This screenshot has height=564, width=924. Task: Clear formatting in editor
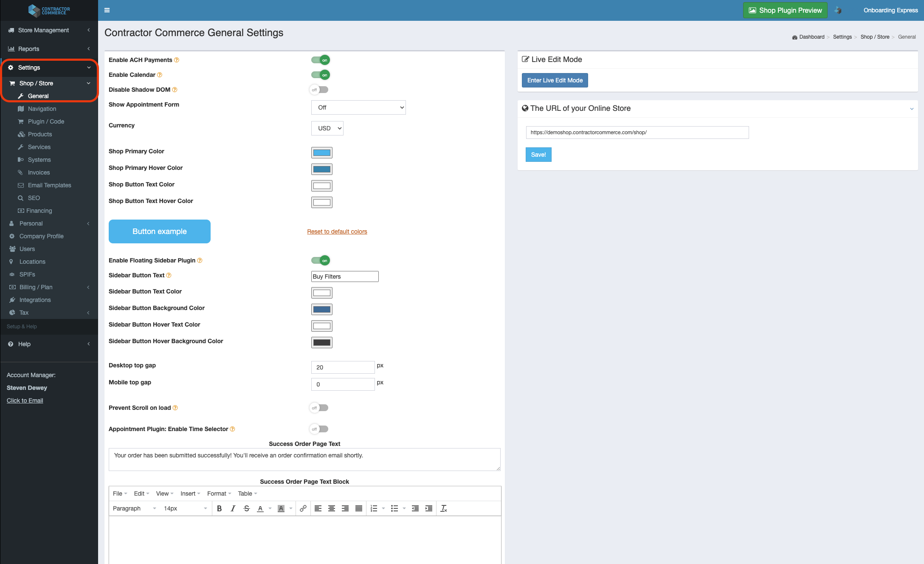point(444,508)
